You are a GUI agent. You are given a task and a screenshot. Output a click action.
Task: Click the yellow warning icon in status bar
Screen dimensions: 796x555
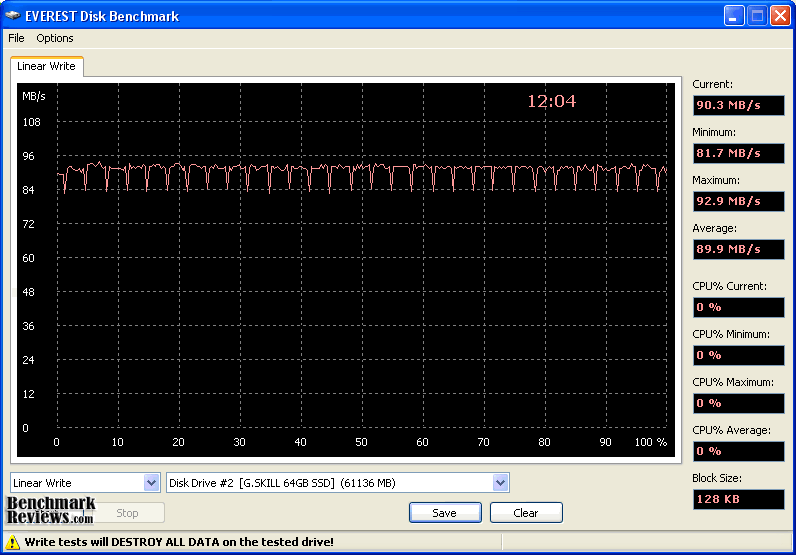pyautogui.click(x=13, y=542)
